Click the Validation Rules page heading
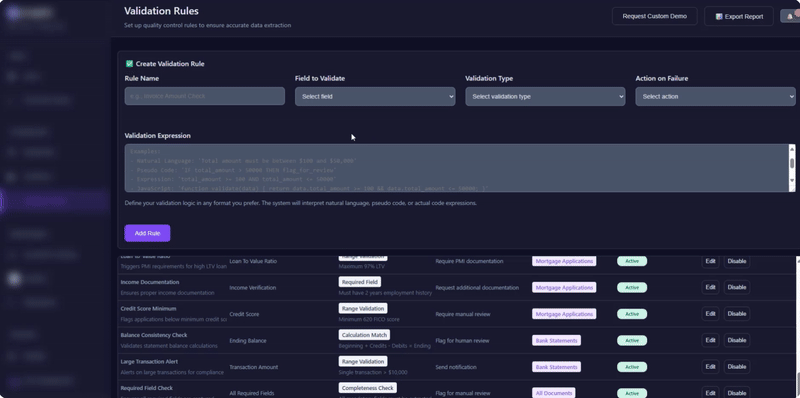This screenshot has width=800, height=398. (161, 11)
